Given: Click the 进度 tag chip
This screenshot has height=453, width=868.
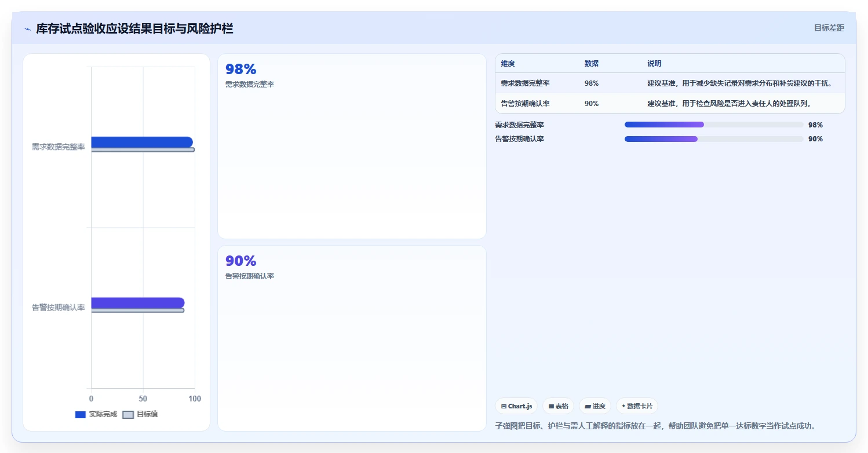Looking at the screenshot, I should pyautogui.click(x=595, y=406).
